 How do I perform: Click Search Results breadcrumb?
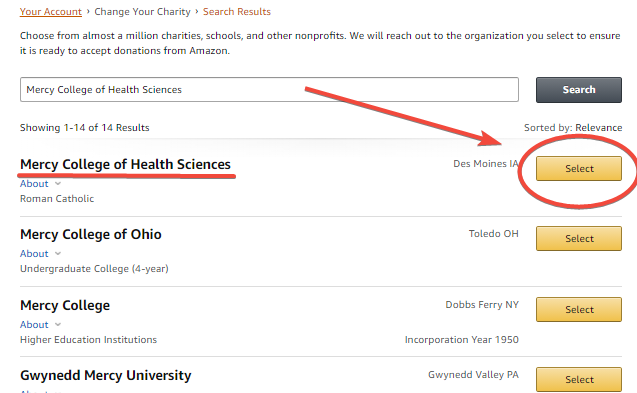tap(237, 12)
